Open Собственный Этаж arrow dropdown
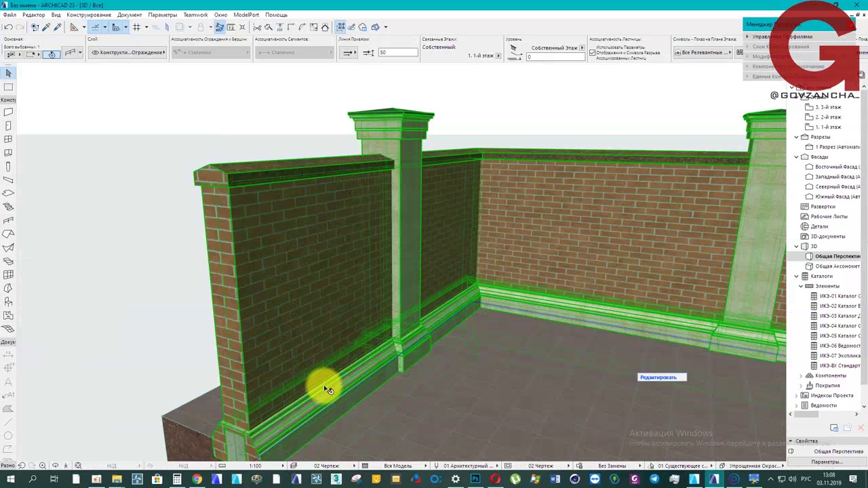The width and height of the screenshot is (868, 488). [582, 48]
